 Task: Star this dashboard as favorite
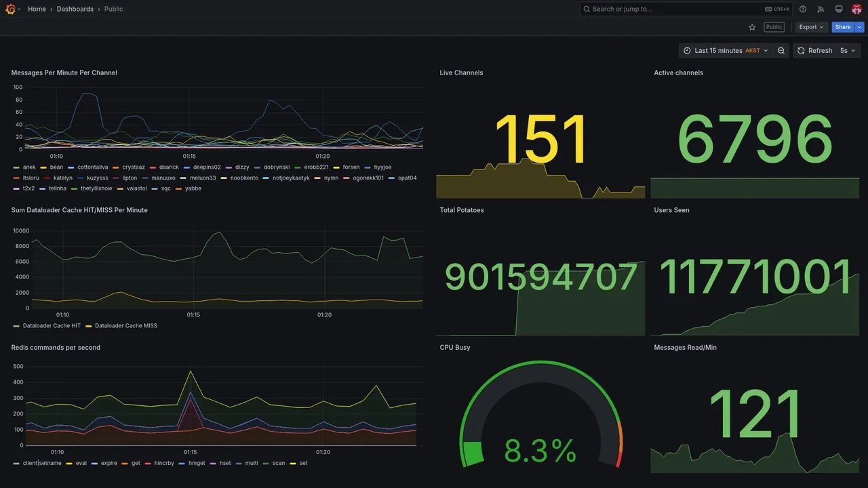[x=752, y=27]
